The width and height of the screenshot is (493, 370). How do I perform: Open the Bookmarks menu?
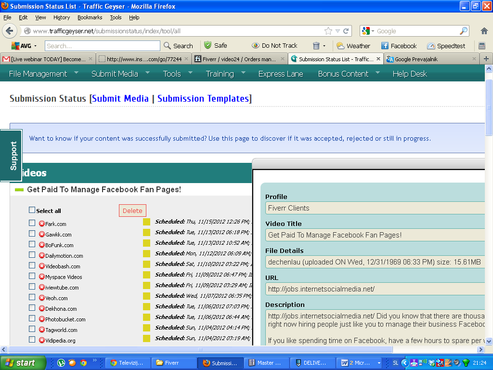(90, 18)
